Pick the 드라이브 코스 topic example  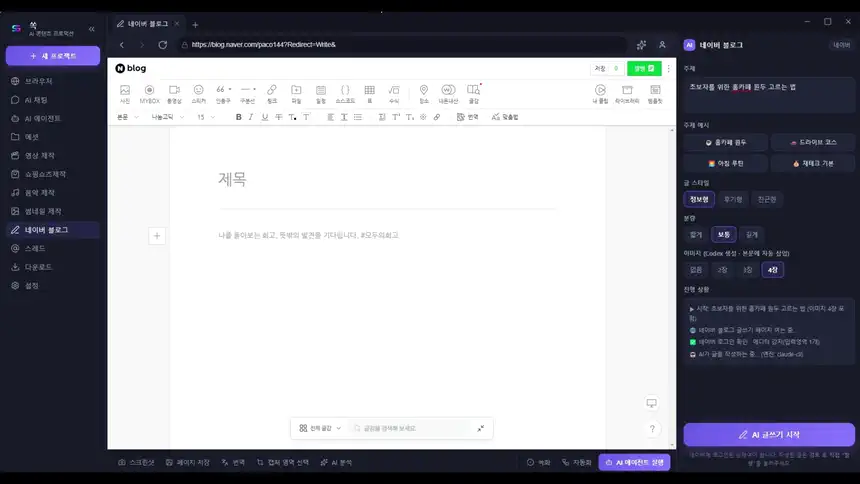tap(812, 143)
